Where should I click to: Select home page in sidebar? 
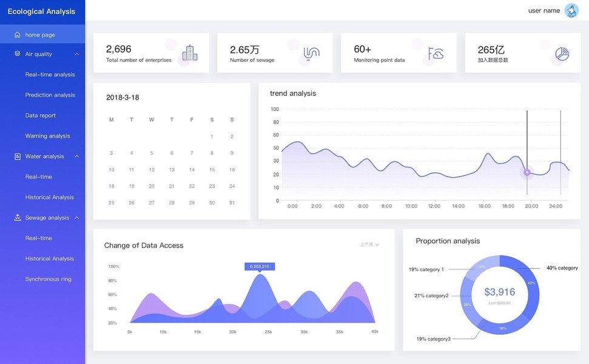(x=42, y=35)
